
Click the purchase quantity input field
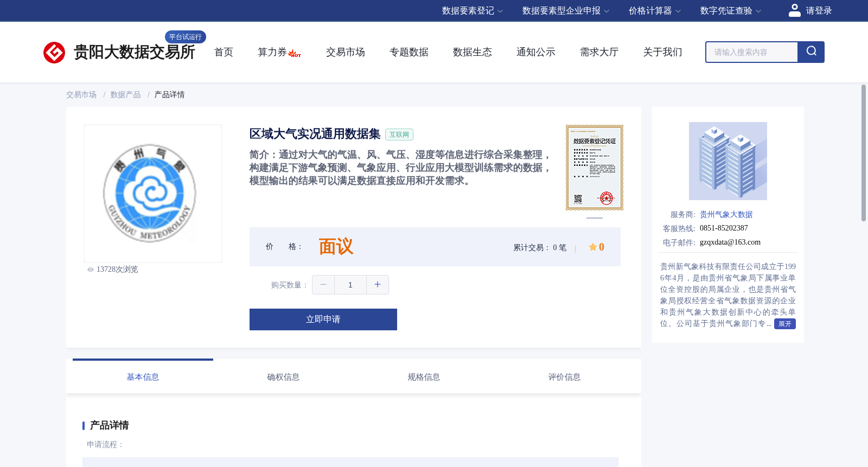tap(350, 285)
